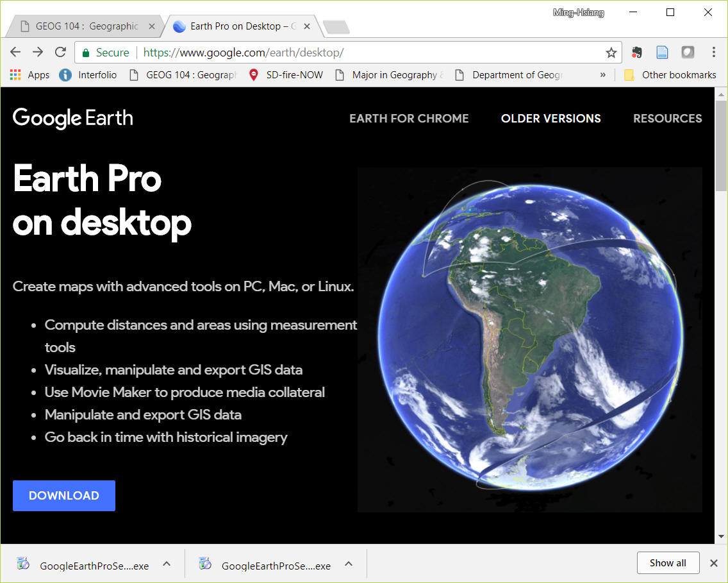Image resolution: width=728 pixels, height=583 pixels.
Task: Open the Earth for Chrome menu item
Action: [409, 119]
